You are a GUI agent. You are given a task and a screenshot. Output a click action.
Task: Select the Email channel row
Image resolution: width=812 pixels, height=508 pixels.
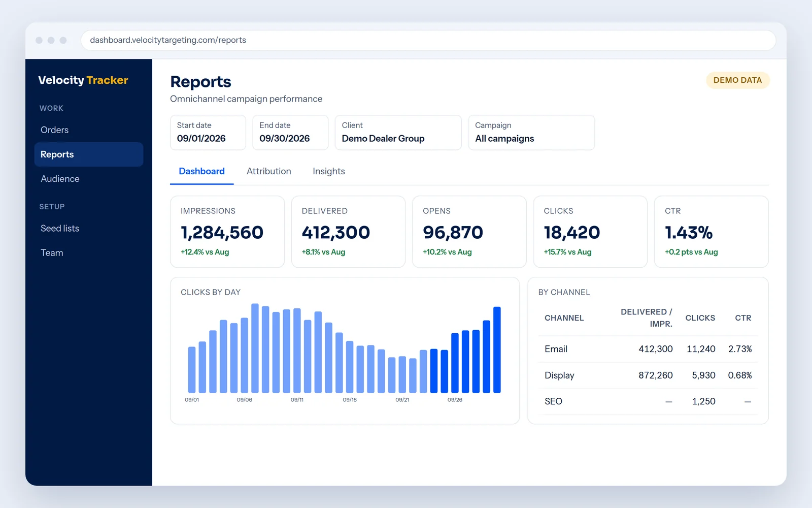tap(648, 349)
